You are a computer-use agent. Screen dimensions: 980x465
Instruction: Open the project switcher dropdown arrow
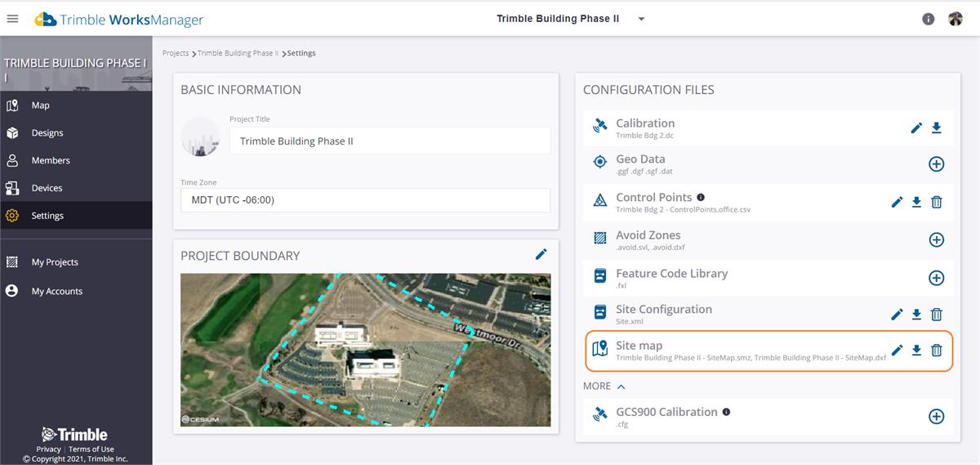pyautogui.click(x=641, y=19)
